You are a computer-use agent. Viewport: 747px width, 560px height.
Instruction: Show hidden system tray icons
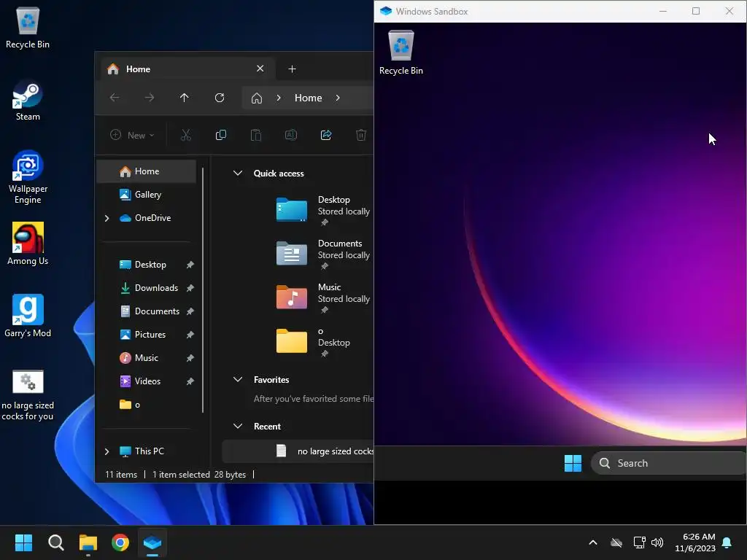[593, 542]
